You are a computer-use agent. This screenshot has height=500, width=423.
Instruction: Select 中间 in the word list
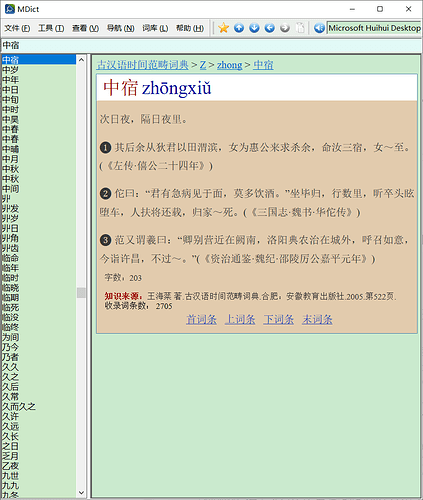tap(39, 189)
